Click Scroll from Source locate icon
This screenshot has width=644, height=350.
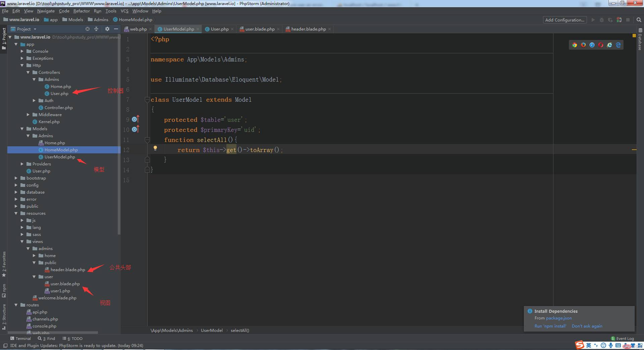[88, 29]
